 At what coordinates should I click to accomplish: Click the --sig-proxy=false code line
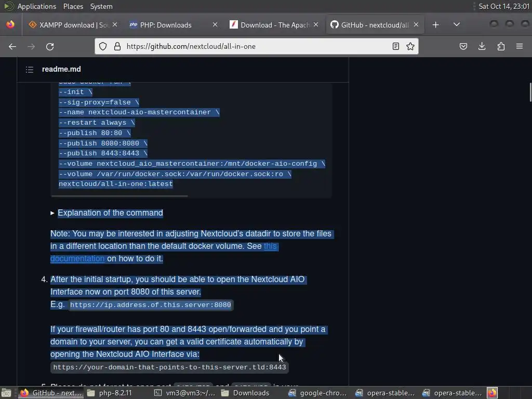(x=99, y=102)
